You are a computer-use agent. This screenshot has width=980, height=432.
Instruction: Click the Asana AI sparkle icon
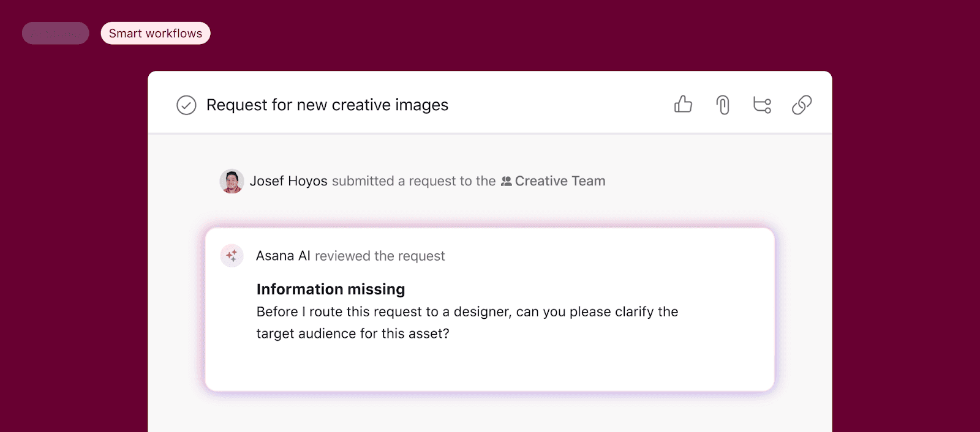(x=232, y=256)
